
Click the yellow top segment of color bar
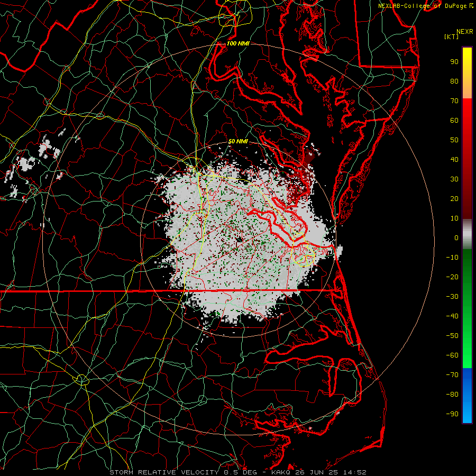(x=467, y=73)
